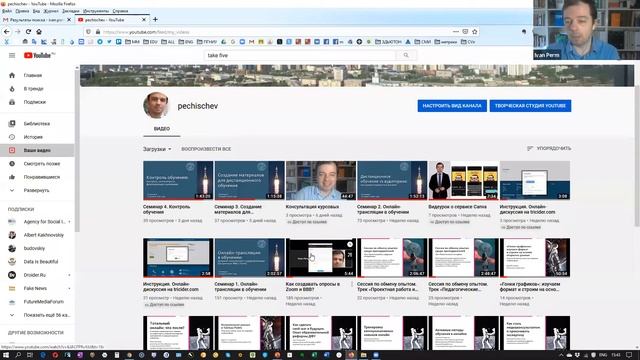
Task: Select Ваши видео in the sidebar
Action: pos(37,150)
